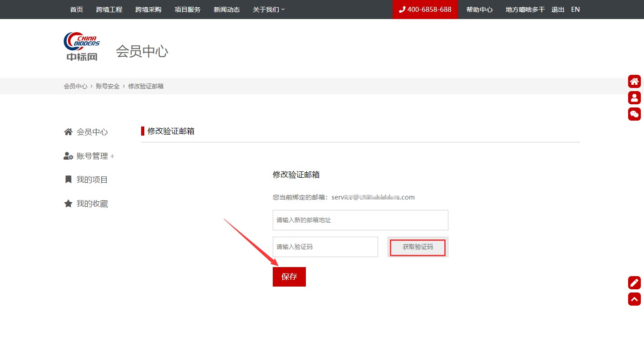
Task: Expand the 关于我们 dropdown menu
Action: click(269, 10)
